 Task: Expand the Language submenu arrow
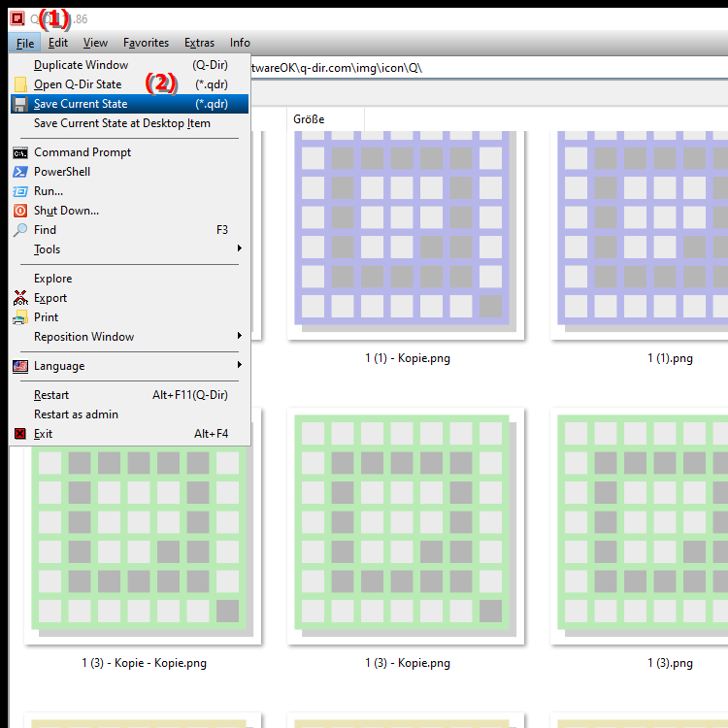[239, 366]
